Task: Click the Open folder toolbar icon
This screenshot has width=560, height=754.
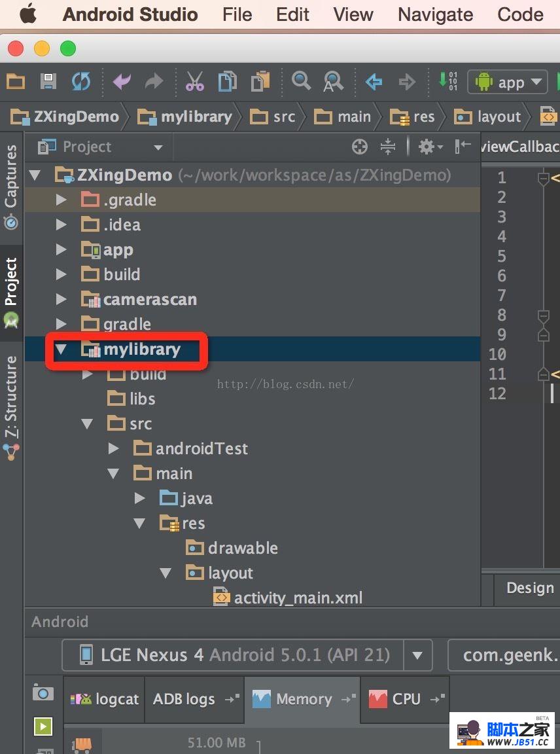Action: click(16, 81)
